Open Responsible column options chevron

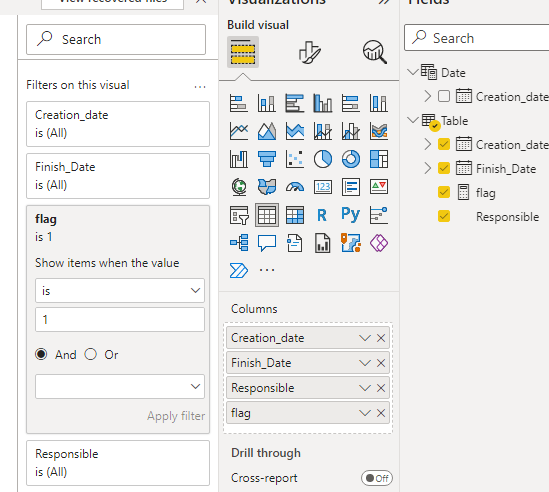(364, 388)
